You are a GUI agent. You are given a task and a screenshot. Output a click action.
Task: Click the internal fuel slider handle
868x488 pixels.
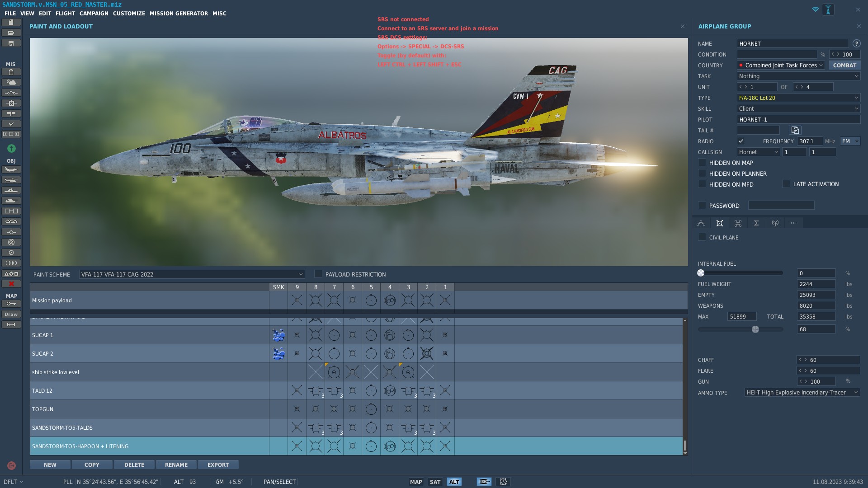point(701,273)
